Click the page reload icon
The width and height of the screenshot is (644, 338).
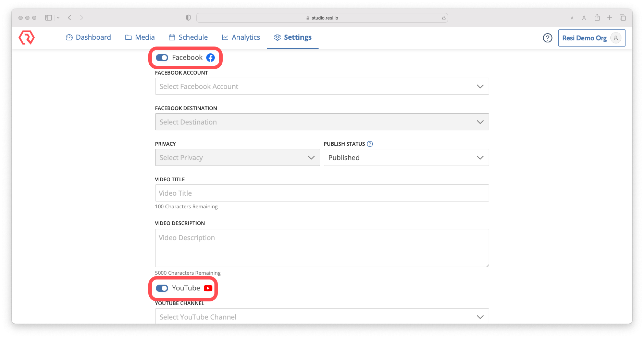[444, 18]
